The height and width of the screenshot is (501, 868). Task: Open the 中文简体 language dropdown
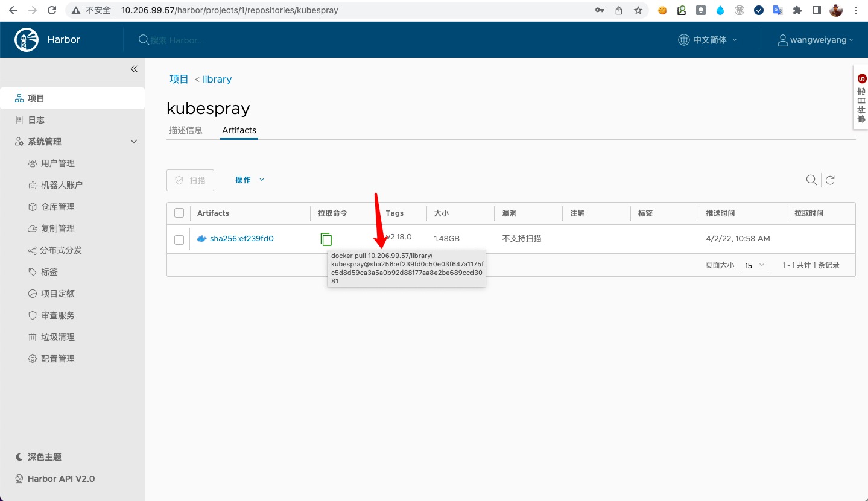tap(708, 40)
